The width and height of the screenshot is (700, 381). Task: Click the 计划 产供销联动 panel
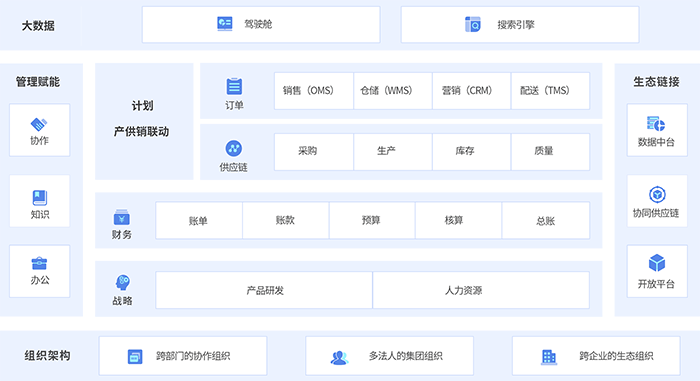pyautogui.click(x=144, y=121)
